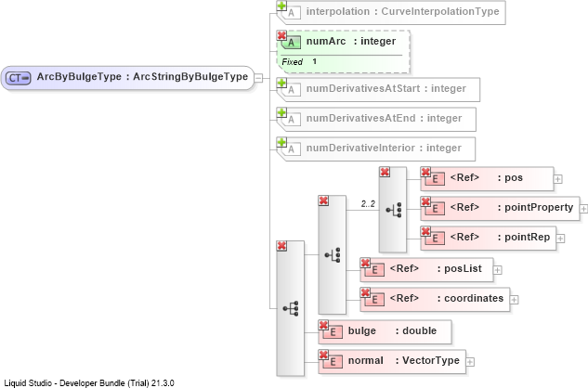Select the <Ref> : posList element

pos(426,269)
